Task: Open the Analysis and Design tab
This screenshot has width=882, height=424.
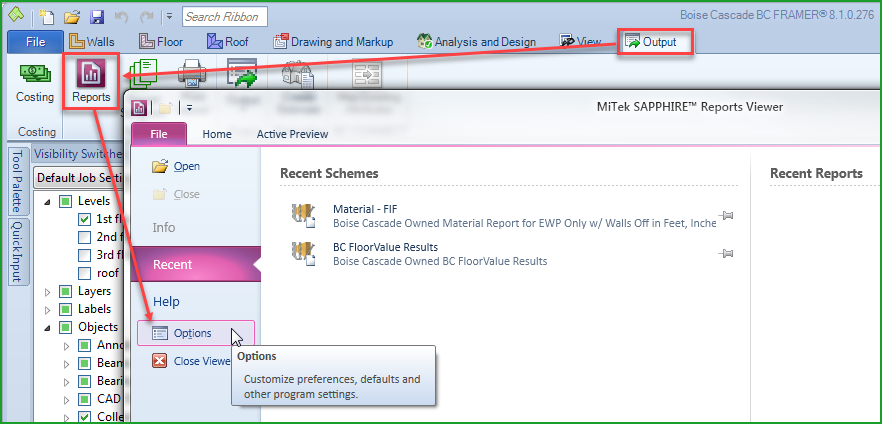Action: (476, 42)
